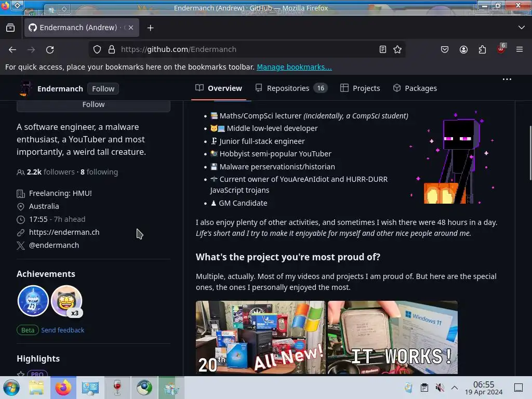
Task: Open the clipboard tray icon
Action: [424, 388]
